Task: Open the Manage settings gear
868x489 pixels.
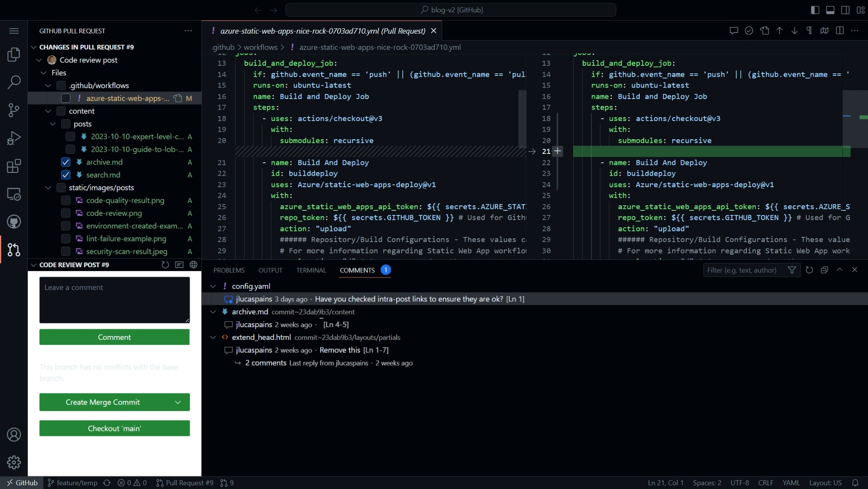Action: click(14, 462)
